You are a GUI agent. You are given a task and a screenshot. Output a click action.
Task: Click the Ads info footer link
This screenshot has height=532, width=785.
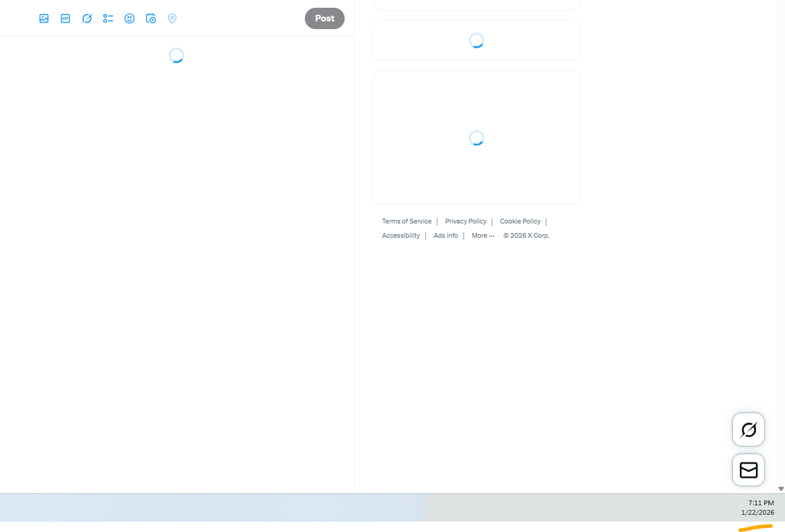coord(446,235)
